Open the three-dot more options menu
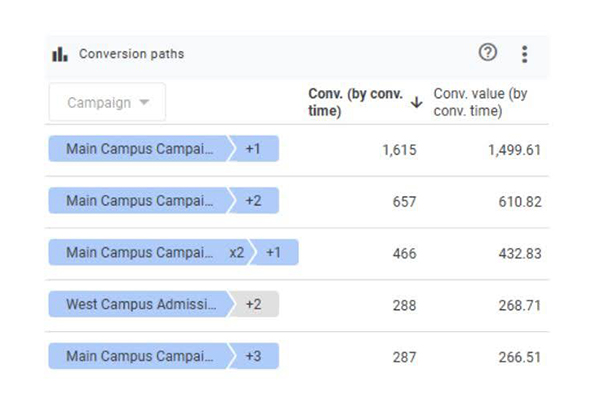Viewport: 600px width, 400px height. (x=524, y=54)
